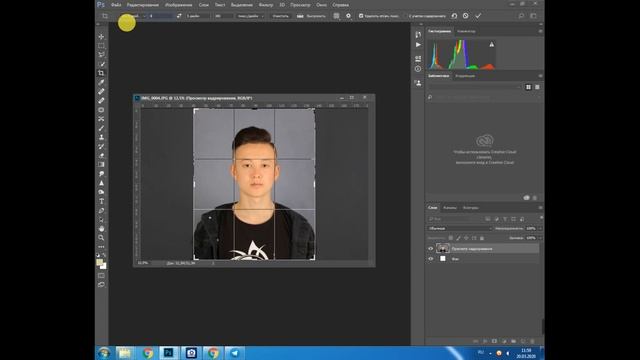Select the Type (T) tool

point(101,201)
